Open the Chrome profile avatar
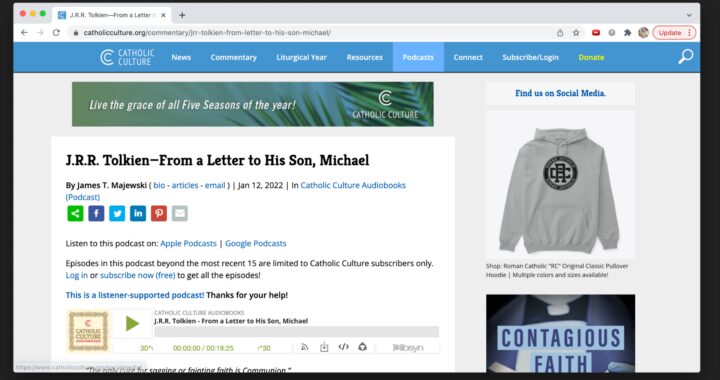The width and height of the screenshot is (720, 380). point(643,33)
